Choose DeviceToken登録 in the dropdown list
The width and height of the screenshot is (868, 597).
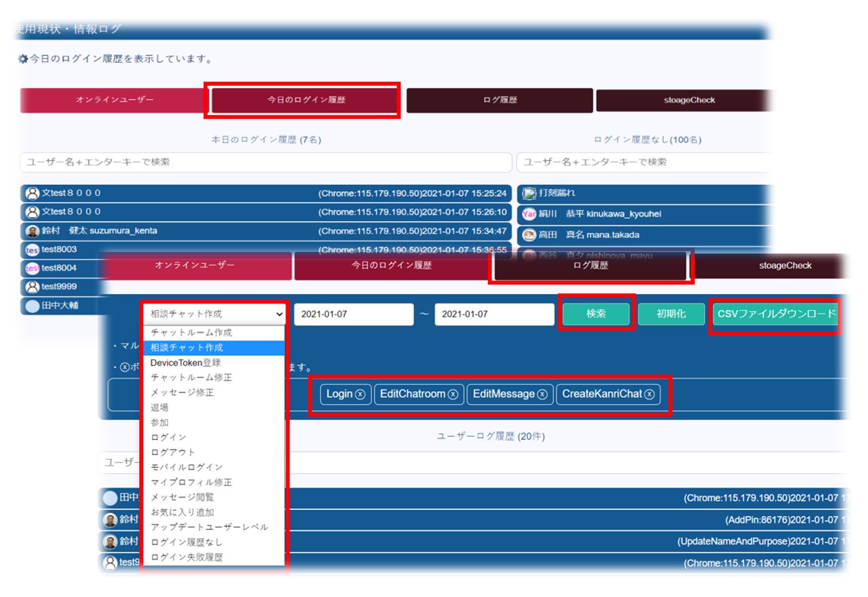click(185, 362)
